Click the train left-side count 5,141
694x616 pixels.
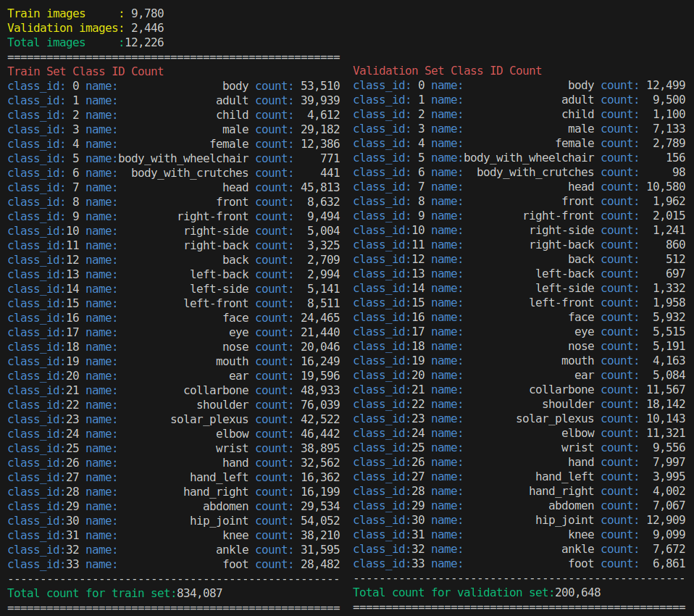[x=324, y=289]
